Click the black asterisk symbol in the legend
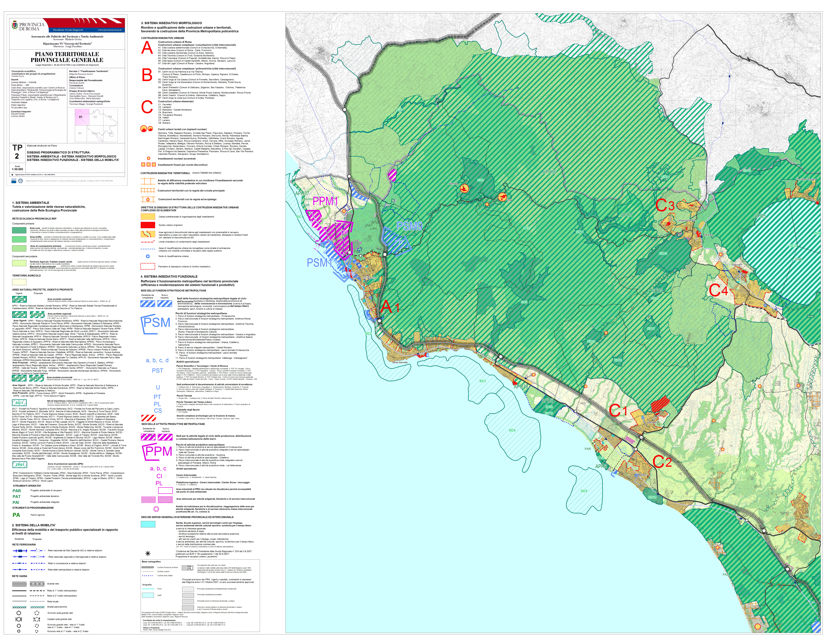The width and height of the screenshot is (830, 644). [148, 554]
